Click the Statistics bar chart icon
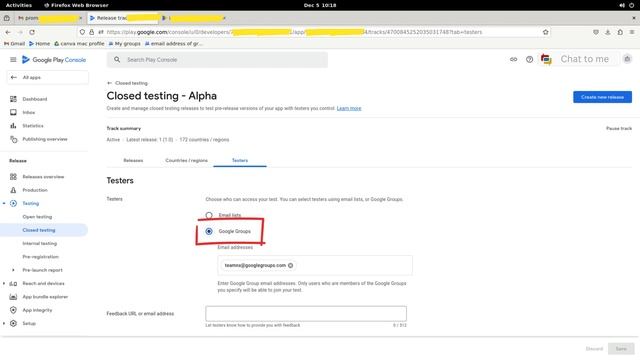This screenshot has height=360, width=640. tap(13, 126)
